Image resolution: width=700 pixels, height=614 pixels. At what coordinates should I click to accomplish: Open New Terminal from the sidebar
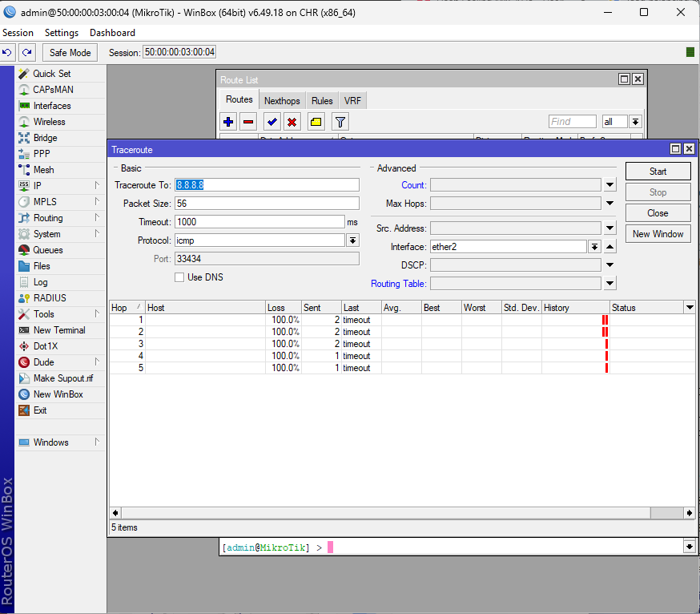[58, 330]
